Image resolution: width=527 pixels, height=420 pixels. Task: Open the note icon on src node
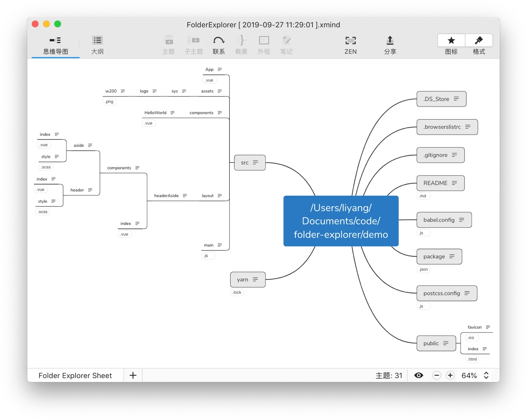[255, 163]
